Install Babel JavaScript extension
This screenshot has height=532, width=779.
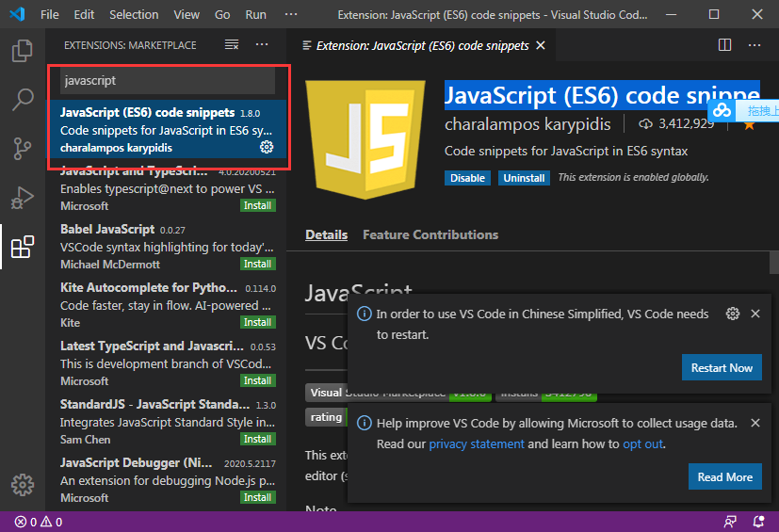[258, 264]
